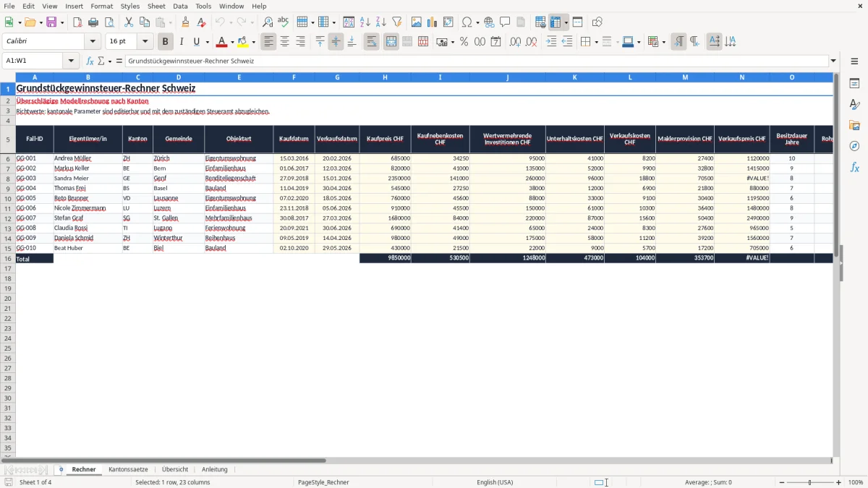Toggle Underline formatting
This screenshot has width=868, height=488.
click(196, 42)
